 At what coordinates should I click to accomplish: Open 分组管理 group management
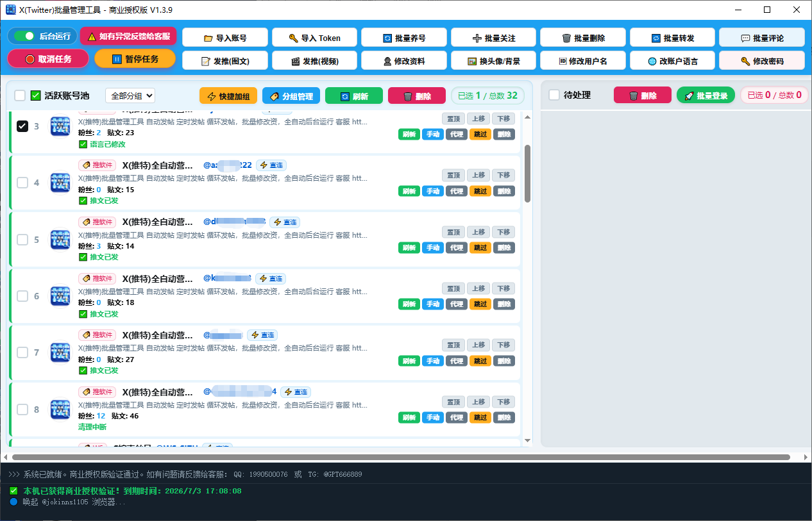(291, 95)
